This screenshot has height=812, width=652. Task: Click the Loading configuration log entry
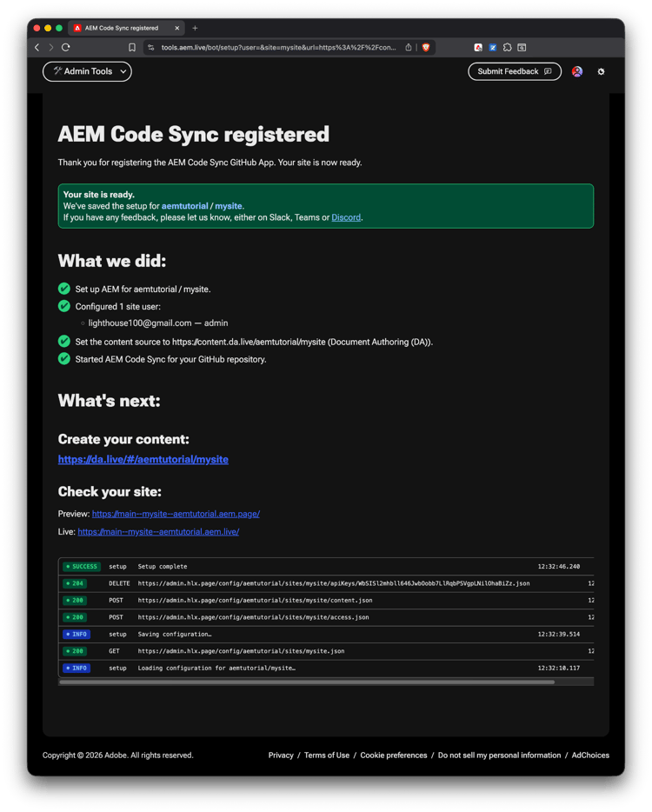216,668
